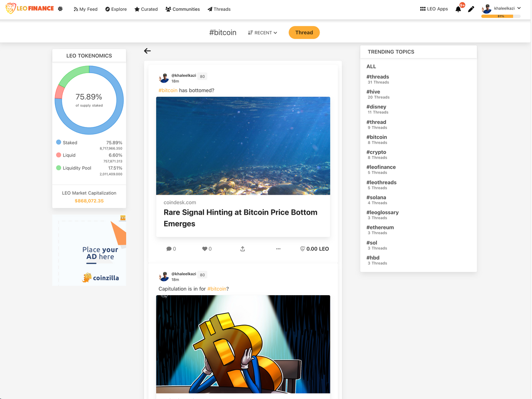
Task: Open the Coinzilla 'Place your AD here' banner
Action: [x=89, y=250]
